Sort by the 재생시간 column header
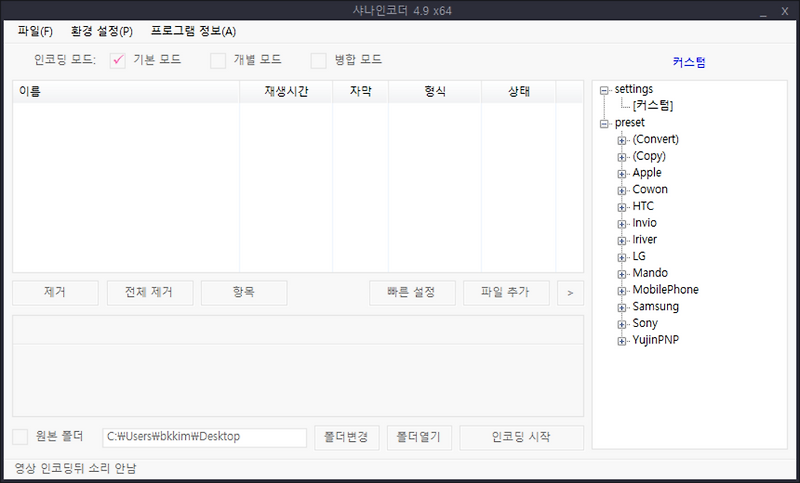The image size is (800, 483). point(286,92)
